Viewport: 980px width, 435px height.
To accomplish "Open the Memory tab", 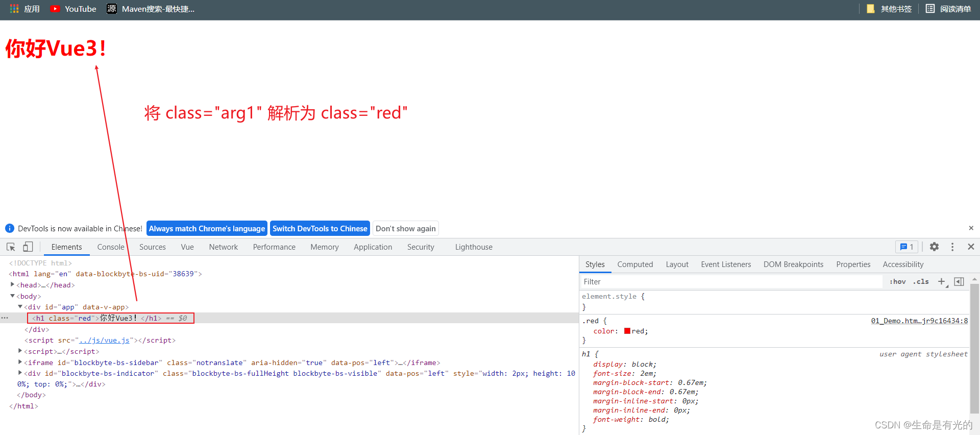I will coord(325,247).
